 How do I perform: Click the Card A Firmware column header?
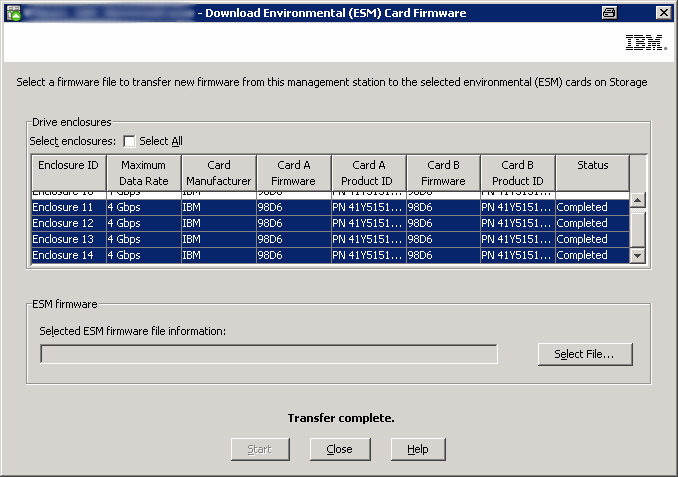[293, 172]
